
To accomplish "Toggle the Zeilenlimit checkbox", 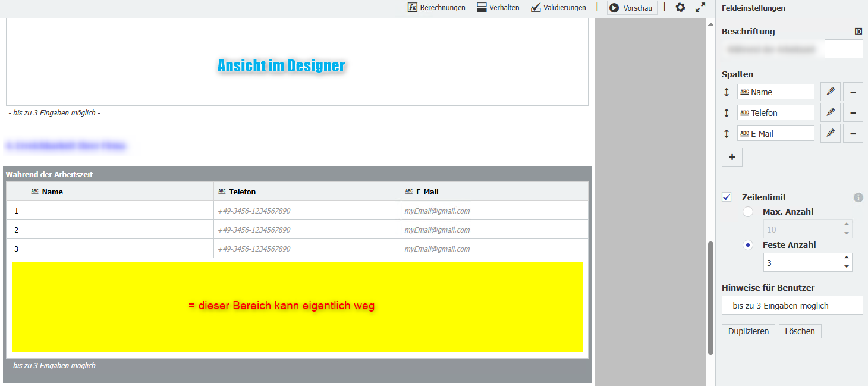I will [727, 197].
